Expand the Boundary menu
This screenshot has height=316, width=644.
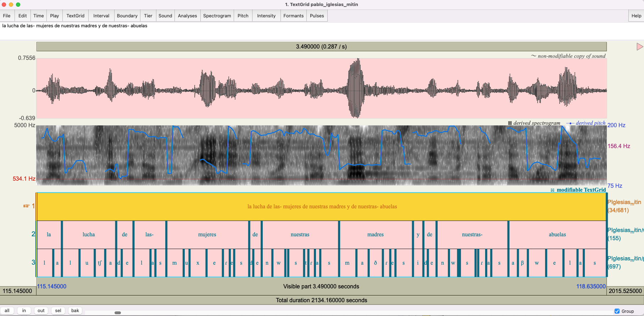click(127, 16)
